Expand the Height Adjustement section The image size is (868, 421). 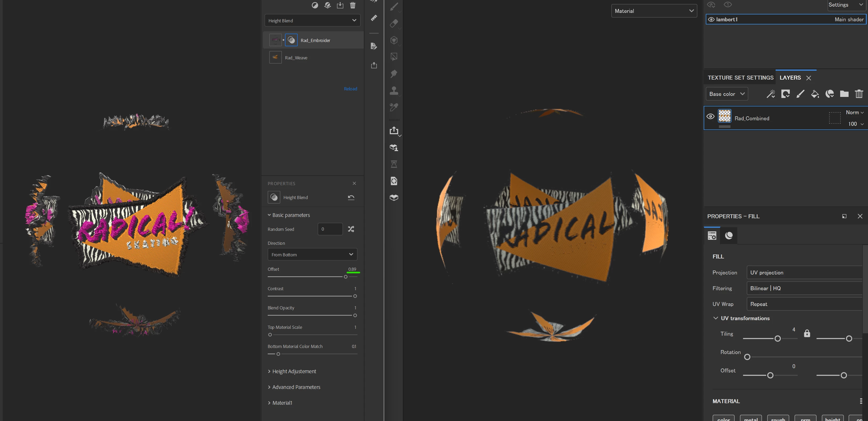(294, 371)
